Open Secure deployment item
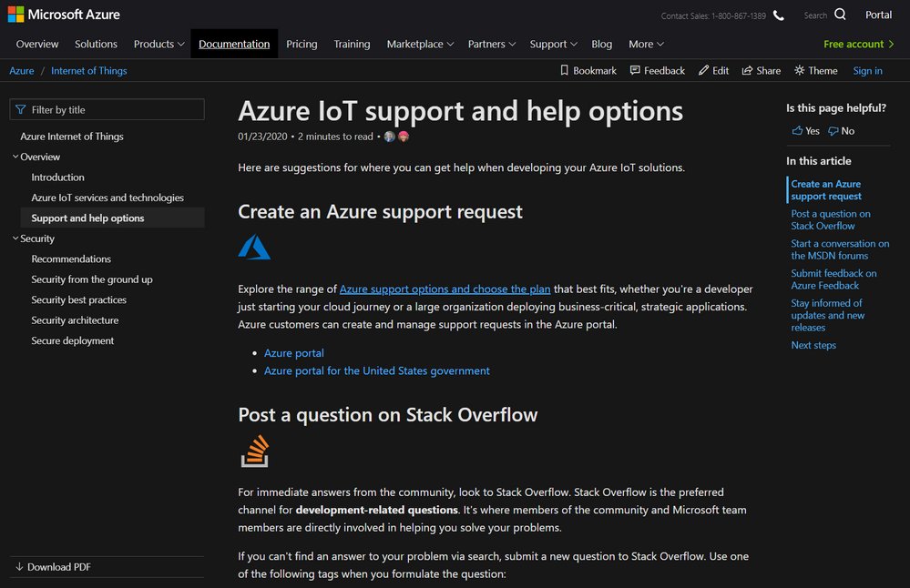The height and width of the screenshot is (588, 910). click(73, 340)
